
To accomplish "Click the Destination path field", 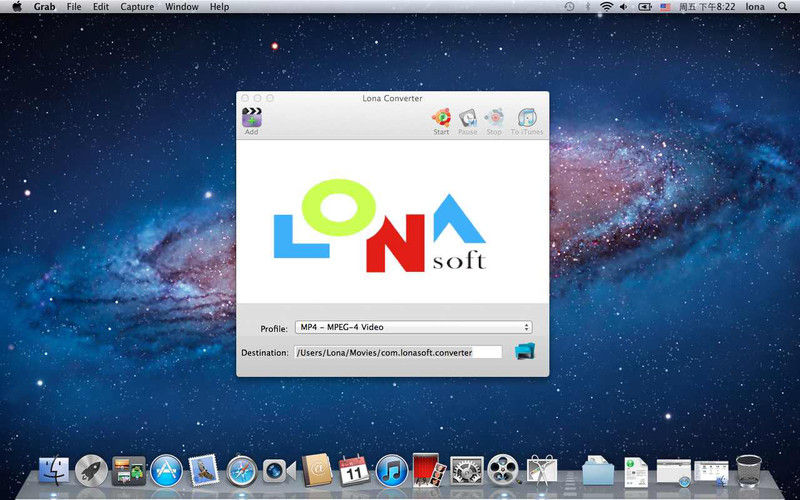I will click(x=398, y=352).
